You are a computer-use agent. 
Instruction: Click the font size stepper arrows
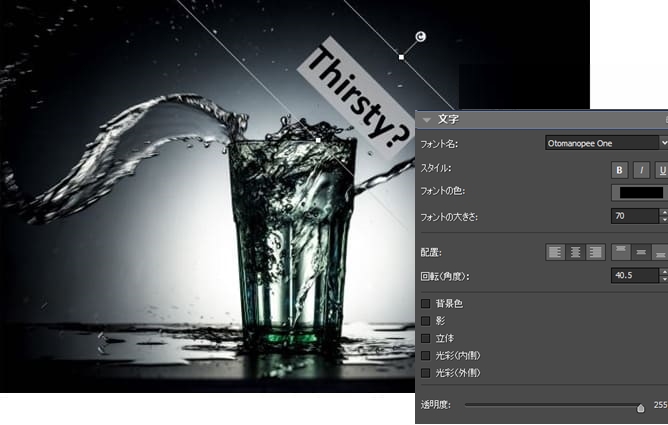[664, 216]
